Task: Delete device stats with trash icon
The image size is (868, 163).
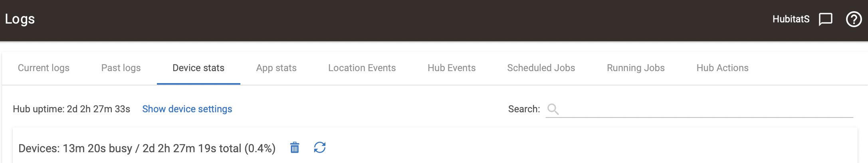Action: 295,148
